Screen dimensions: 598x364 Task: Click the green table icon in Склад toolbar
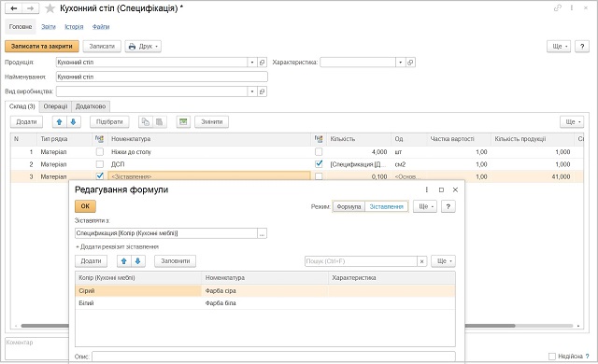(x=183, y=122)
